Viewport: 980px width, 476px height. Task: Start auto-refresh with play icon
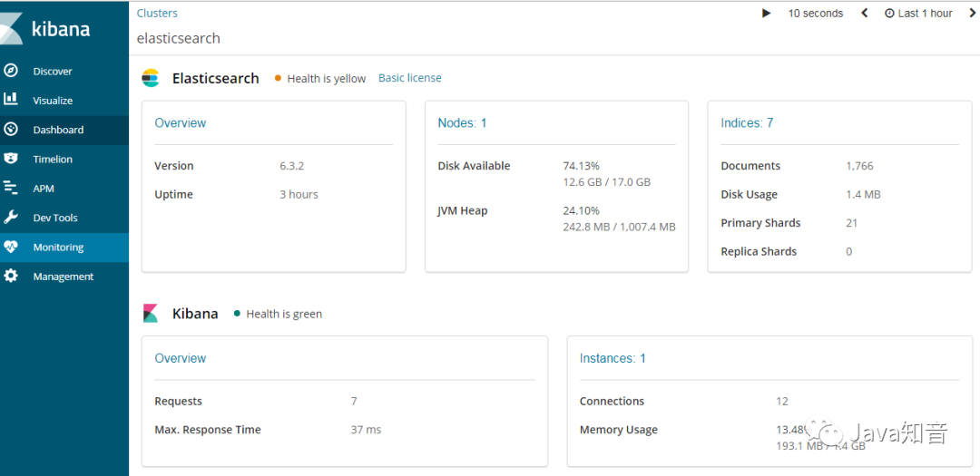pyautogui.click(x=766, y=13)
